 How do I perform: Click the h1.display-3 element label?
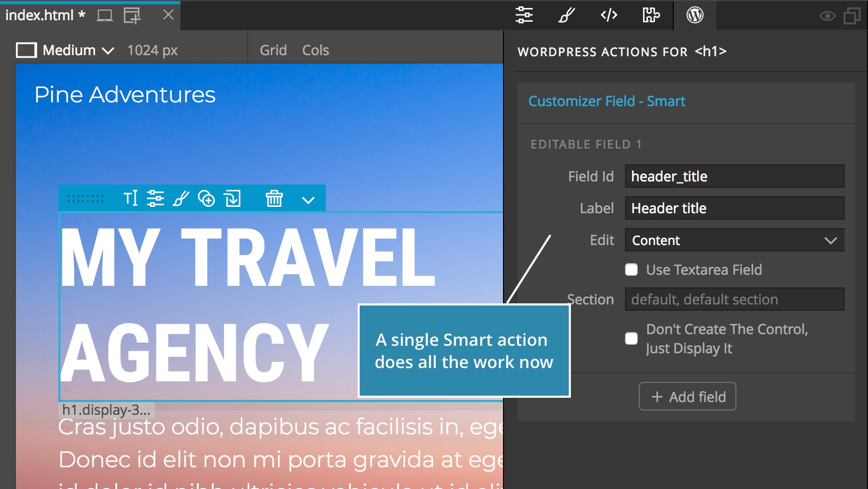click(106, 409)
